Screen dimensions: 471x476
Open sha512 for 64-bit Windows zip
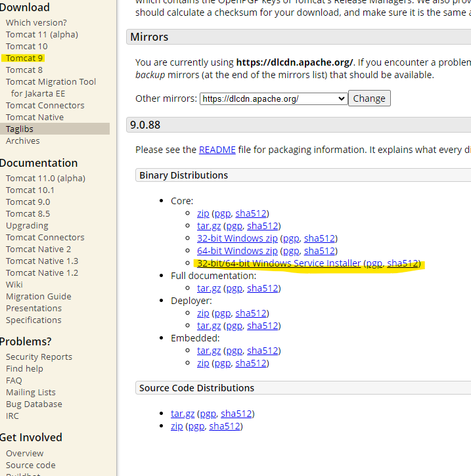319,251
